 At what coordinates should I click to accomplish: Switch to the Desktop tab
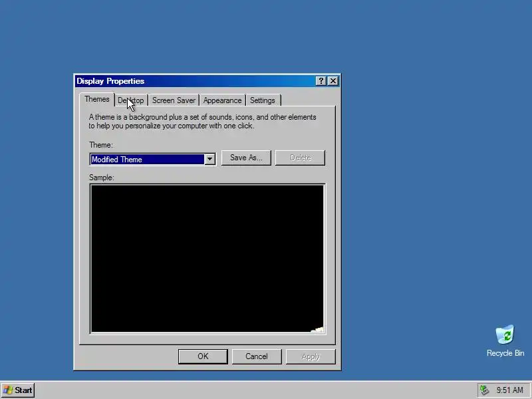pyautogui.click(x=131, y=100)
